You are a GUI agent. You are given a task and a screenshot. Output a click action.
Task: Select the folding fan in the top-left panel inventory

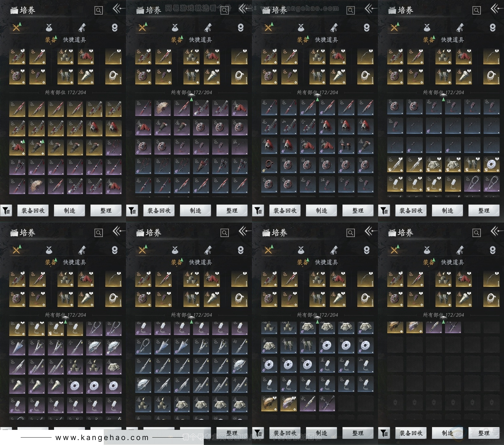(x=36, y=186)
